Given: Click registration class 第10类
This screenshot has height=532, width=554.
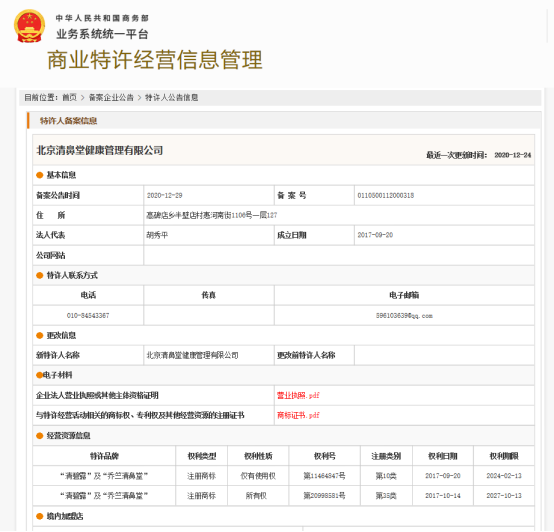Looking at the screenshot, I should pos(386,476).
